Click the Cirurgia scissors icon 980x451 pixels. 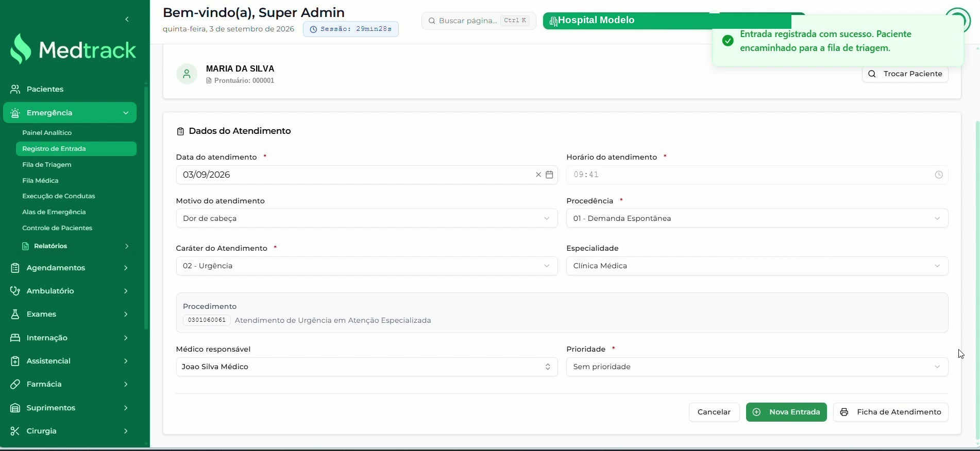15,431
